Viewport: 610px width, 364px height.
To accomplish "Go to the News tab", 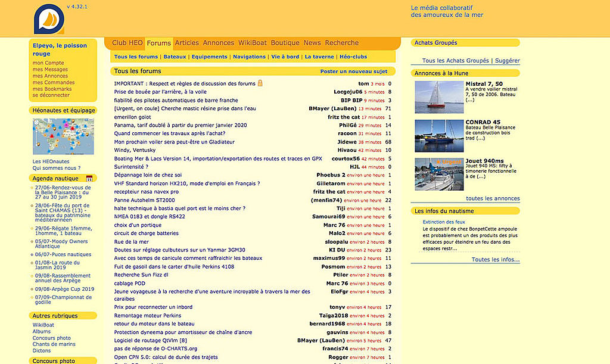I will pyautogui.click(x=312, y=43).
